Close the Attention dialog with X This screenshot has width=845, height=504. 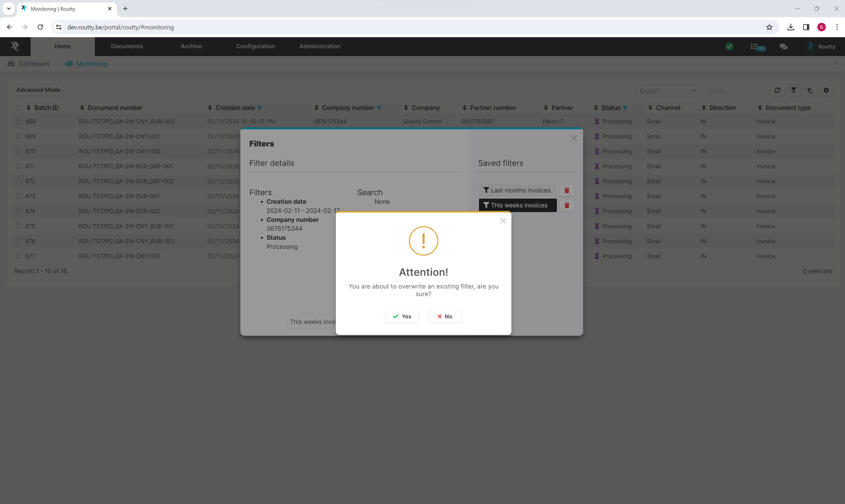(503, 221)
